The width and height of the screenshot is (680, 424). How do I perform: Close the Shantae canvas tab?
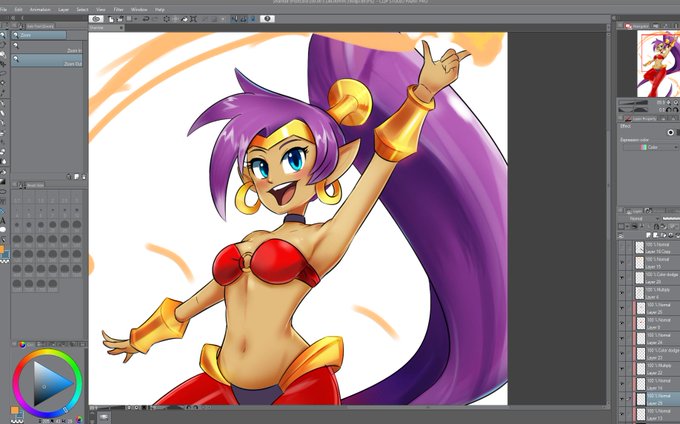pyautogui.click(x=121, y=28)
